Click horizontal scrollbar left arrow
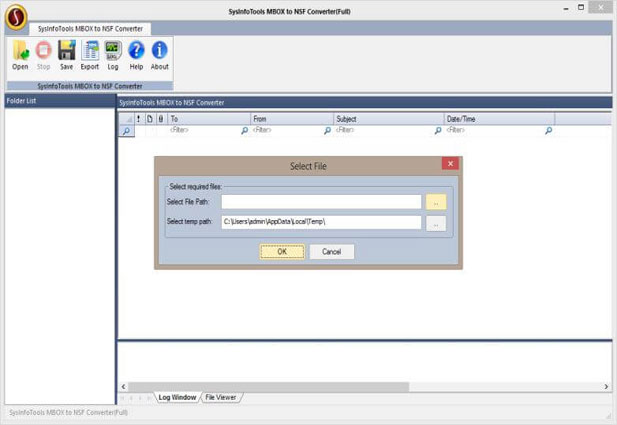 pos(124,387)
